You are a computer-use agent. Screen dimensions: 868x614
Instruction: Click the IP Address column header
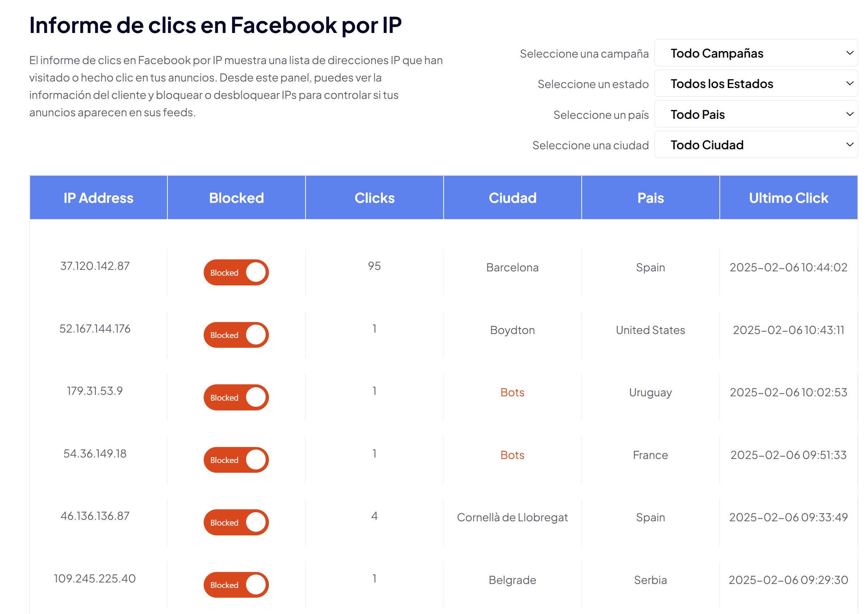(x=98, y=198)
